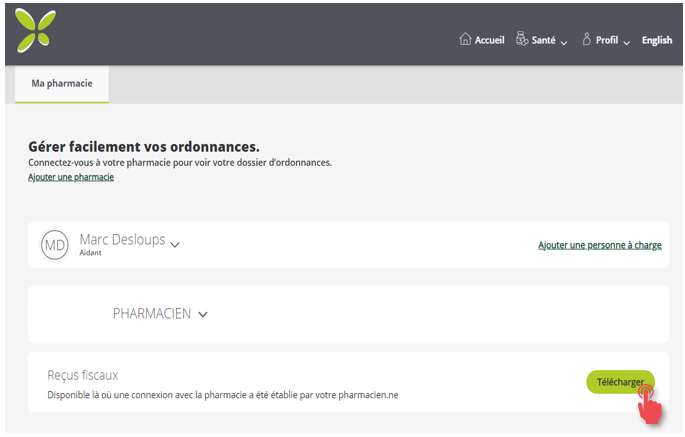Expand the Santé dropdown chevron
685x437 pixels.
(x=564, y=42)
